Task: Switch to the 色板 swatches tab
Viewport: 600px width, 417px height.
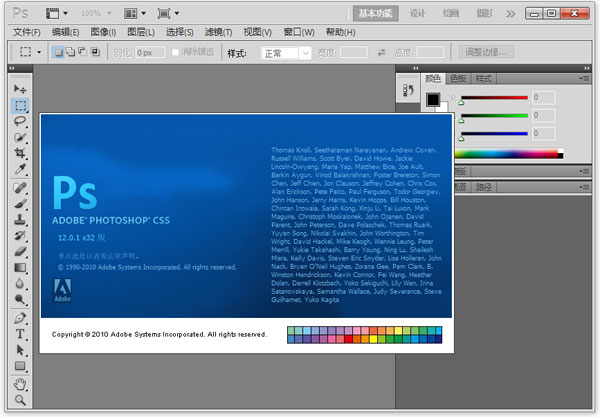Action: pos(458,78)
